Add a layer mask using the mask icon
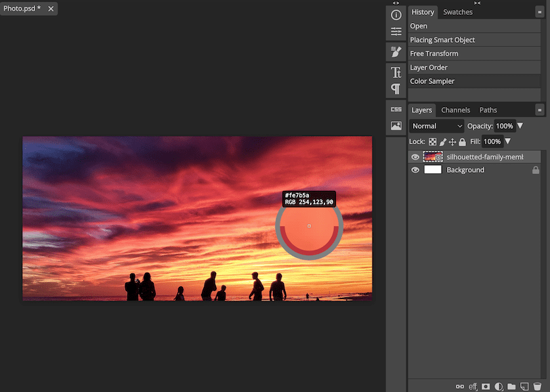The height and width of the screenshot is (392, 550). point(486,387)
